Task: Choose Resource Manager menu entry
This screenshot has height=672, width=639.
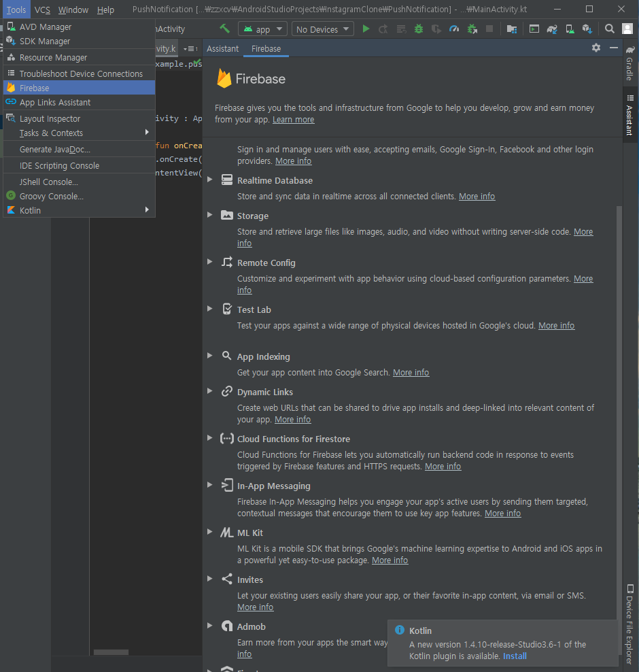Action: pos(80,57)
